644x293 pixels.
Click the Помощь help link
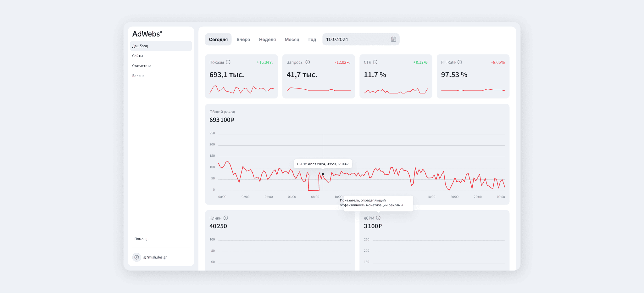pos(142,239)
